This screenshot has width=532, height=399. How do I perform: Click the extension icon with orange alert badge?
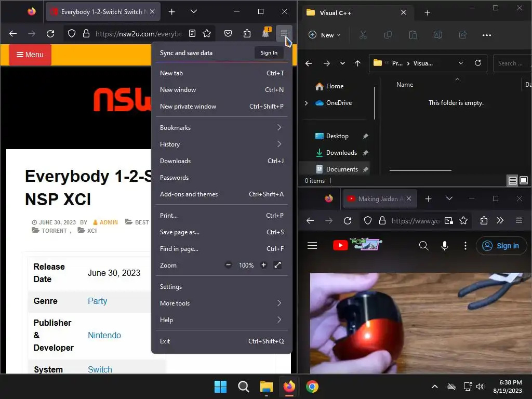tap(266, 33)
